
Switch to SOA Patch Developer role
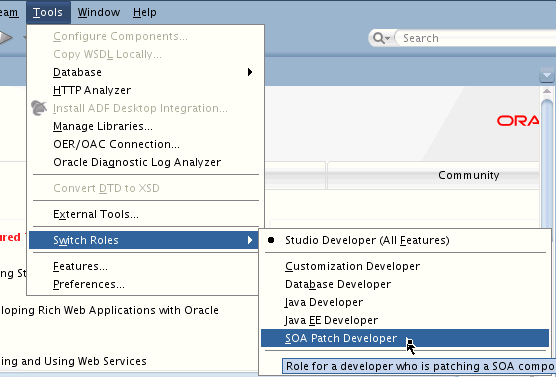pos(405,338)
